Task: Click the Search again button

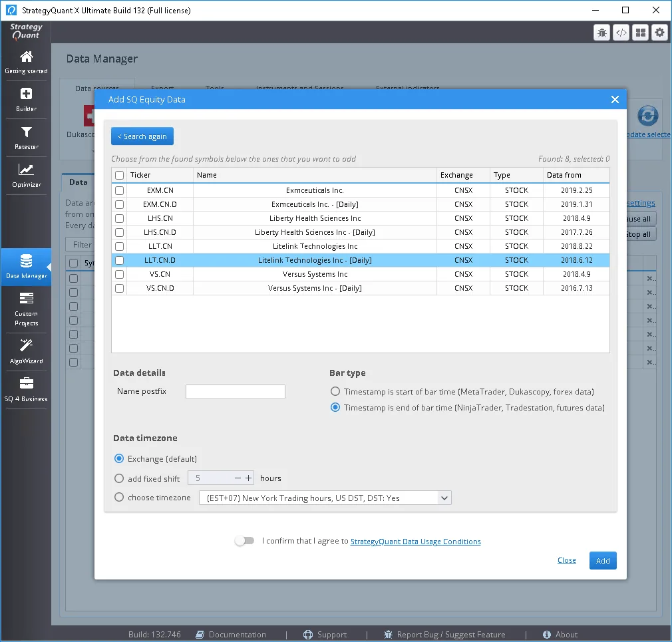Action: tap(142, 136)
